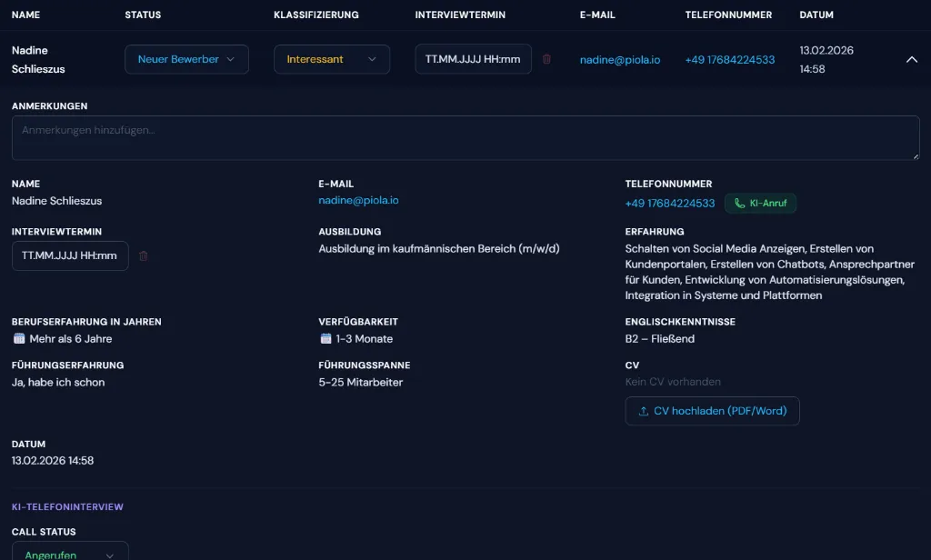The width and height of the screenshot is (931, 560).
Task: Click the trash icon under Interviewtermin section
Action: pos(143,255)
